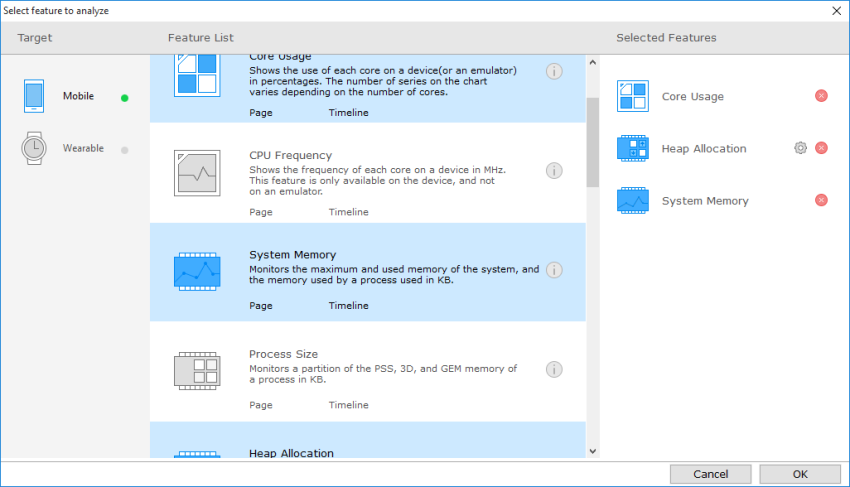The height and width of the screenshot is (487, 850).
Task: Remove Heap Allocation from selected features
Action: tap(821, 148)
